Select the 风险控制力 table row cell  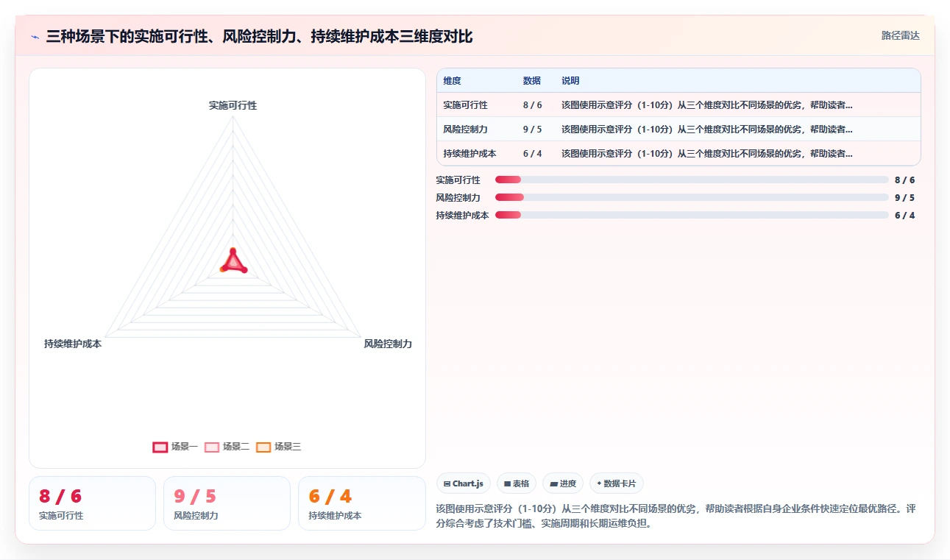coord(465,130)
